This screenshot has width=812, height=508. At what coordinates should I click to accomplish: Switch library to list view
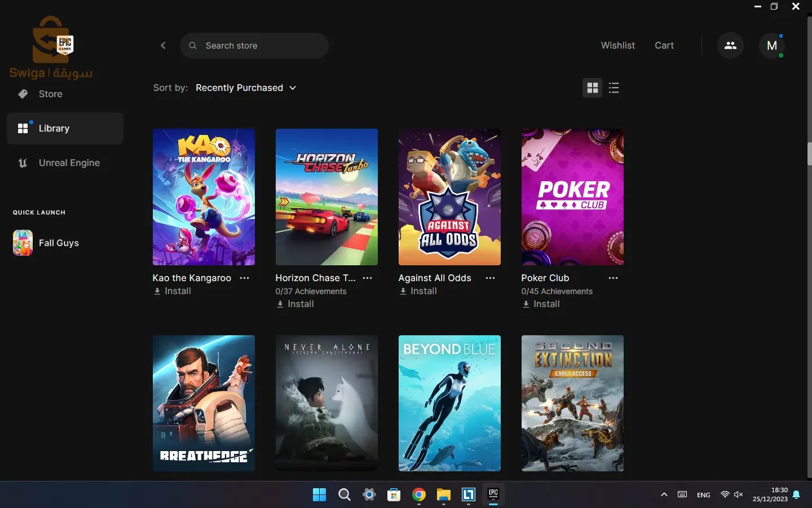pos(614,88)
